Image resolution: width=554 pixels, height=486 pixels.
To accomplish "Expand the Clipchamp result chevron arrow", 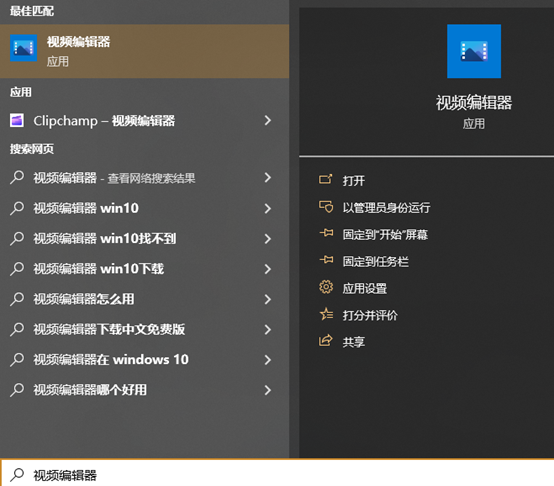I will [x=268, y=120].
